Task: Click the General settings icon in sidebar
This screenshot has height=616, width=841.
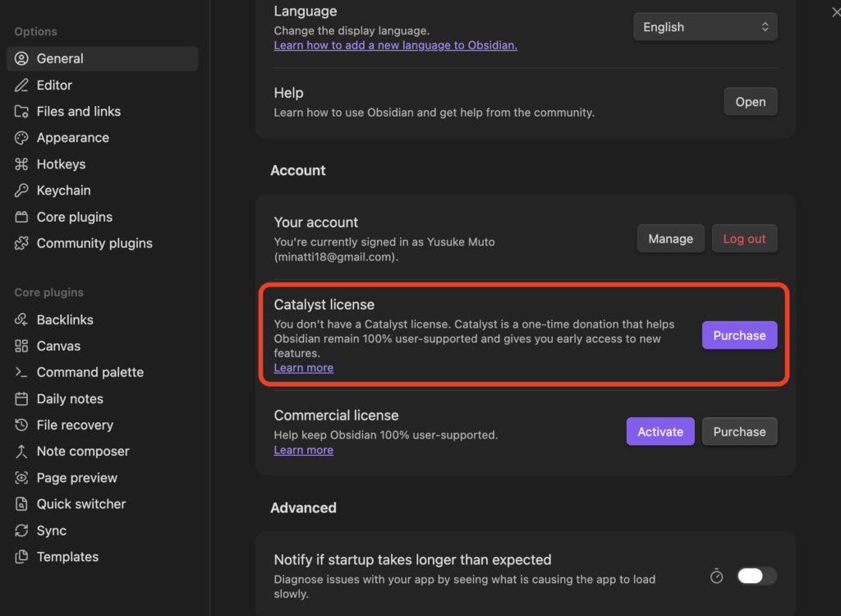Action: (21, 59)
